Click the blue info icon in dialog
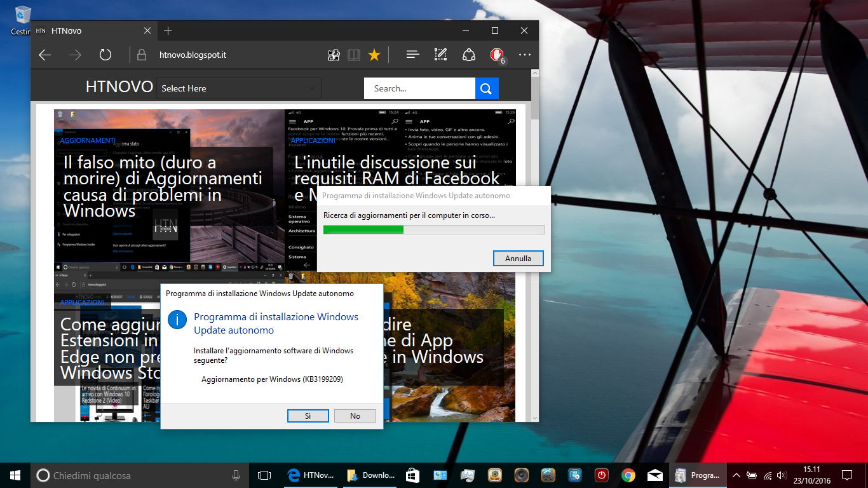 click(x=177, y=320)
